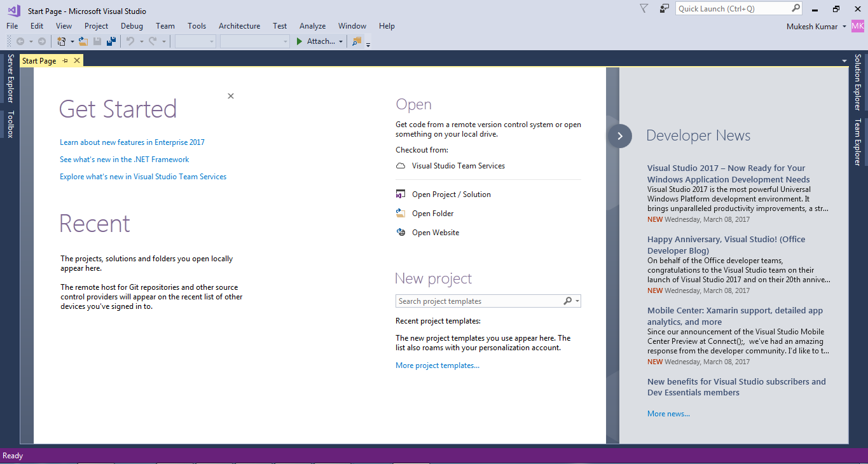The image size is (868, 464).
Task: Open the notifications flag icon
Action: click(x=644, y=8)
